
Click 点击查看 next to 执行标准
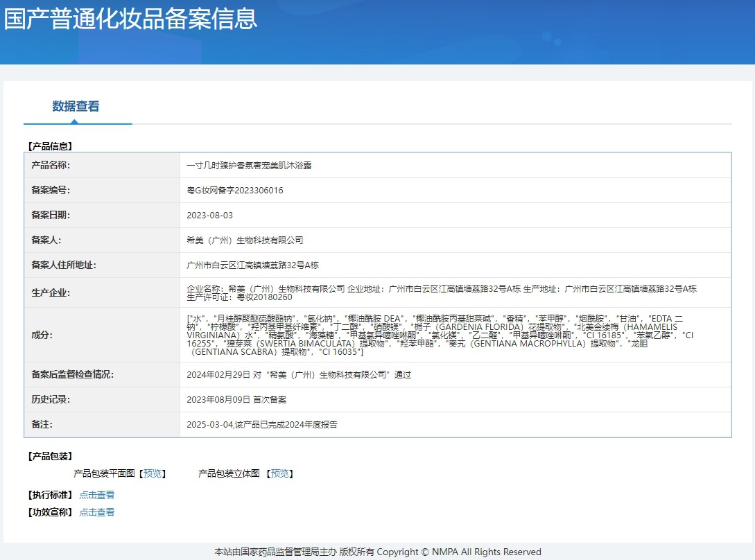96,495
